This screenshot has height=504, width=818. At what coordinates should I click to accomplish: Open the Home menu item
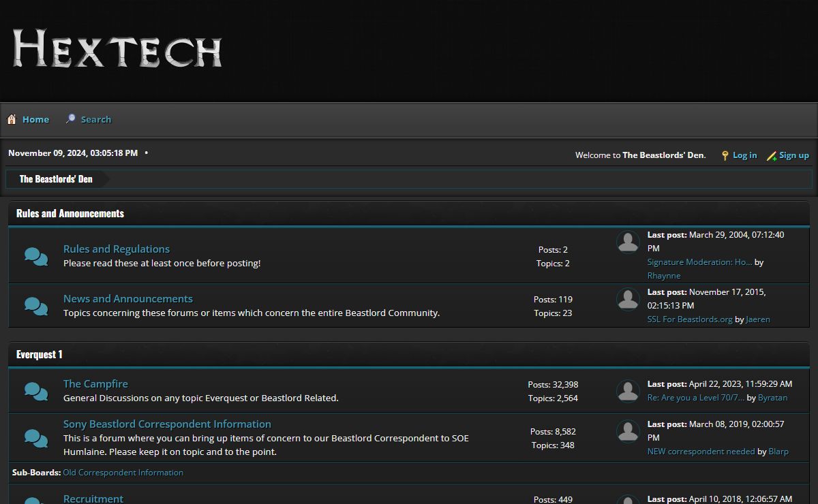point(35,119)
